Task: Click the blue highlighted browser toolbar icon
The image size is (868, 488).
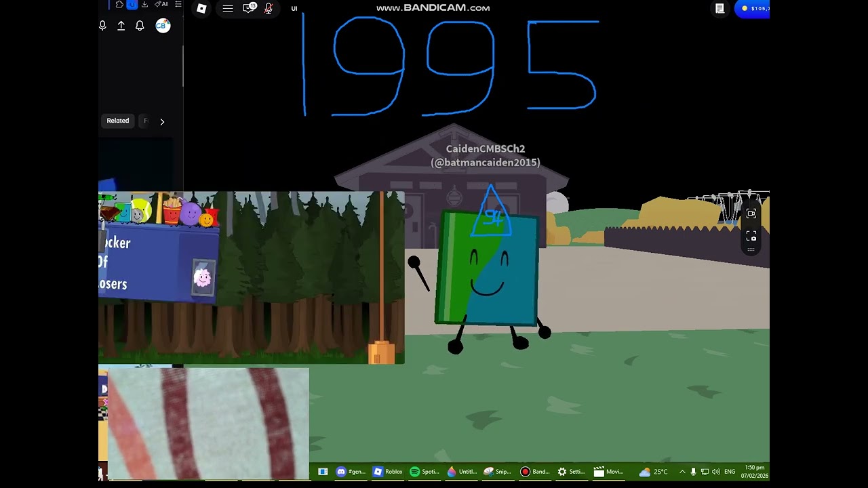Action: pyautogui.click(x=132, y=4)
